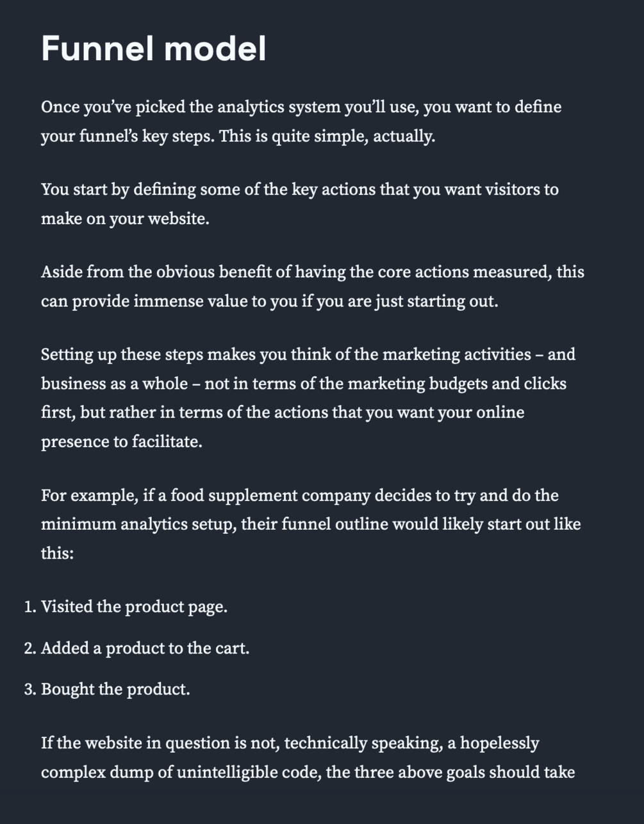Click the paragraph starting "If the website in question"
Viewport: 644px width, 824px height.
[308, 757]
